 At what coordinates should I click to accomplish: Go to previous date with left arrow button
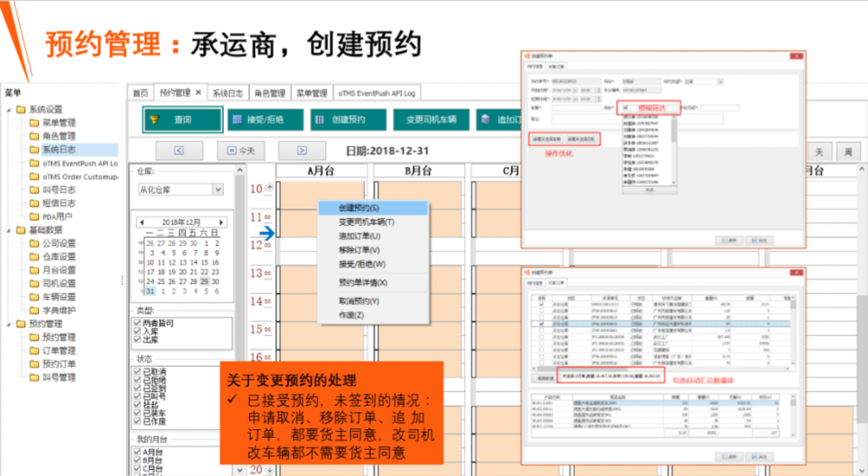[x=178, y=151]
